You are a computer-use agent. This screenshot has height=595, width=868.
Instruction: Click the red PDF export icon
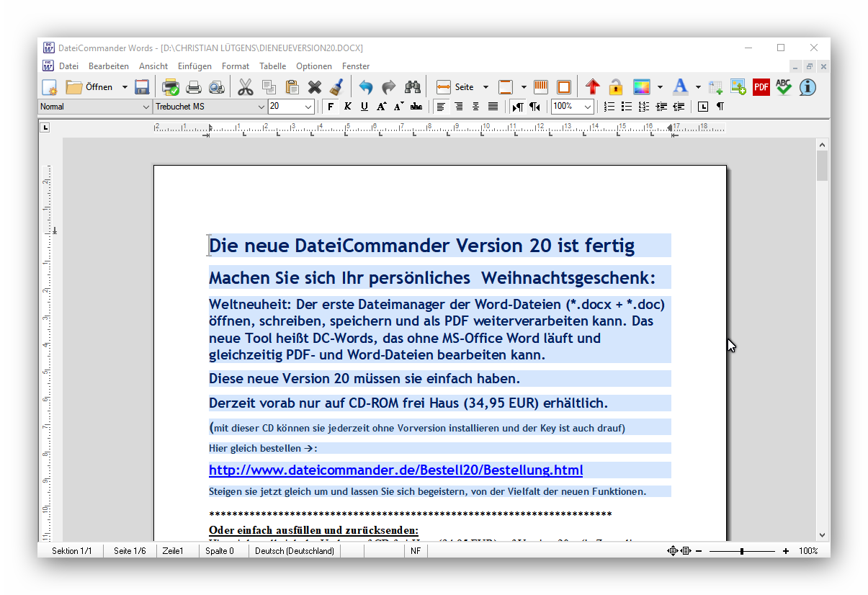tap(761, 87)
